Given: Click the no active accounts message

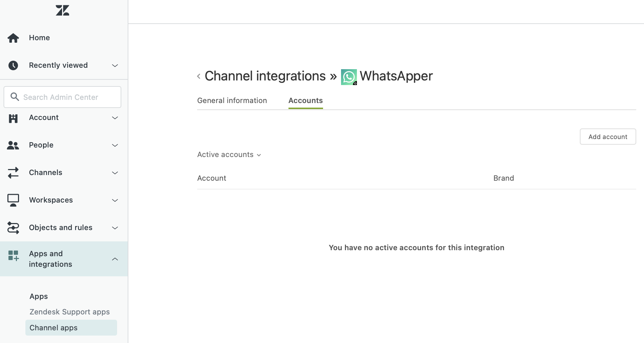Looking at the screenshot, I should coord(417,248).
